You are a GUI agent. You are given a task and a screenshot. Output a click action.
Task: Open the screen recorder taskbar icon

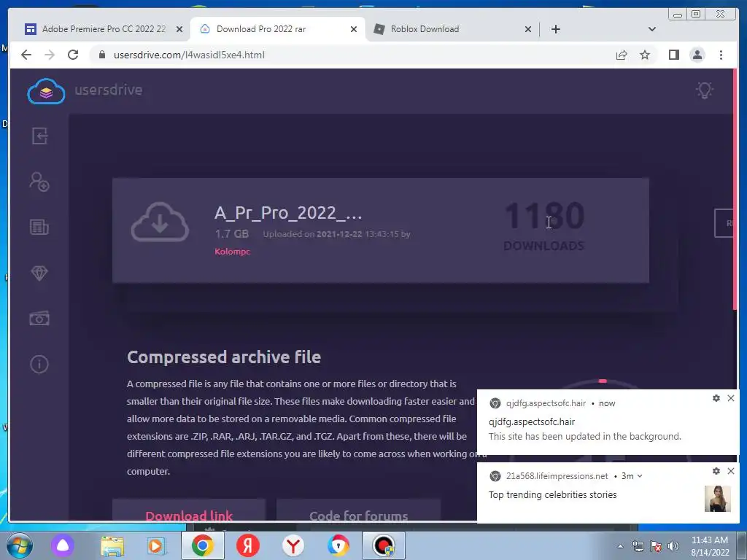click(384, 545)
